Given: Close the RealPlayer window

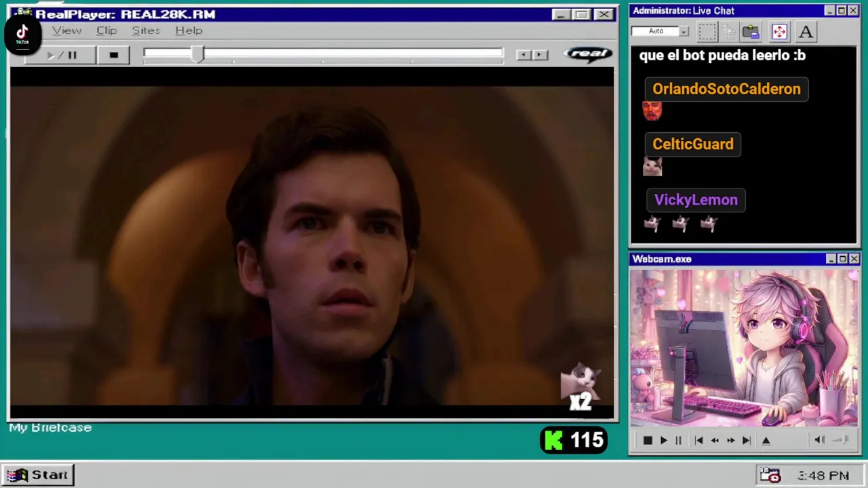Looking at the screenshot, I should click(603, 14).
